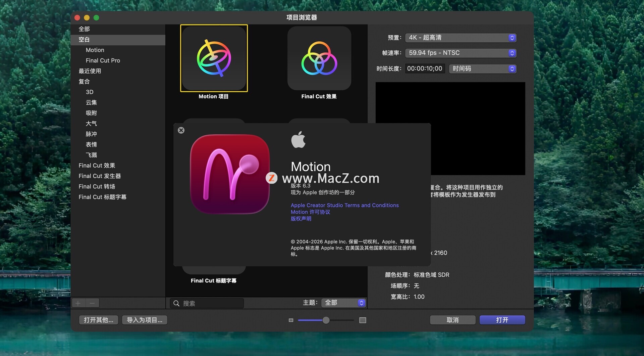Click the Motion app icon in About panel
644x356 pixels.
(230, 174)
